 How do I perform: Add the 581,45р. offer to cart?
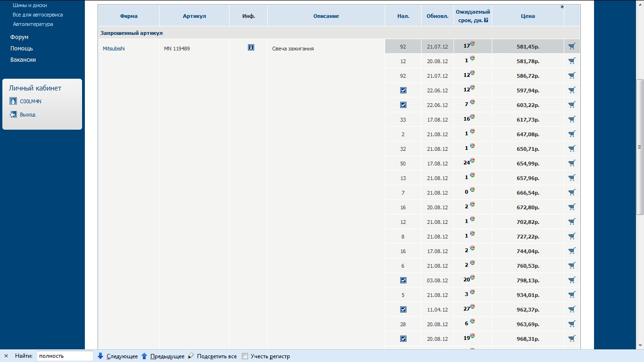coord(572,46)
